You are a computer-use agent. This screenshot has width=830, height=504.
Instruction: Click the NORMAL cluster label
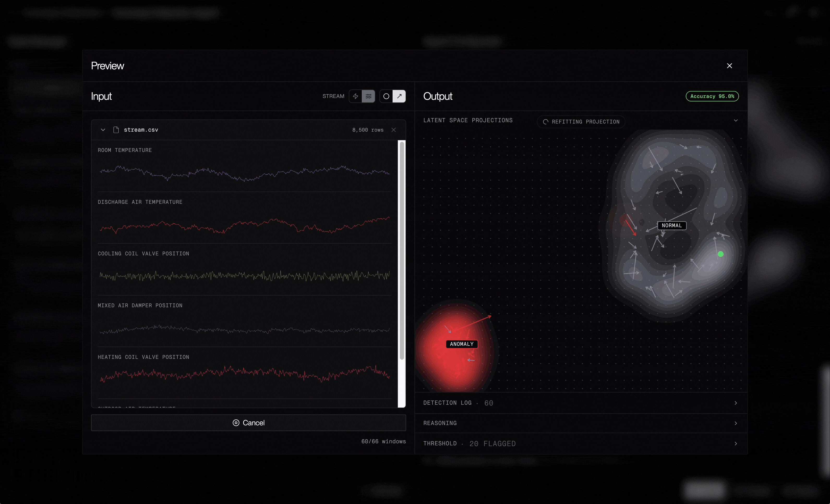(x=672, y=225)
